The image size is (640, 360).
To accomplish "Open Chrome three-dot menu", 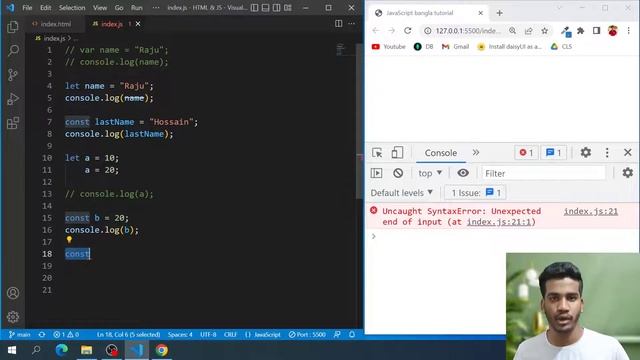I will pyautogui.click(x=629, y=31).
